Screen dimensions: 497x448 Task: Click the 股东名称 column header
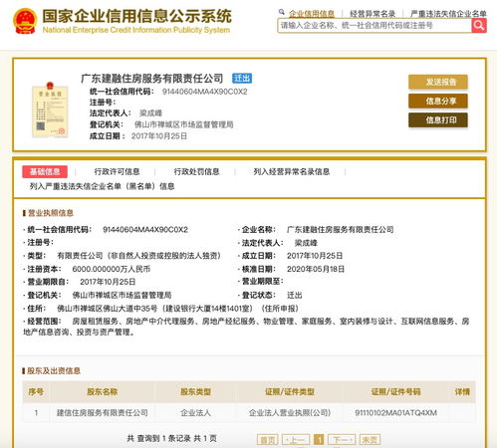pos(103,392)
